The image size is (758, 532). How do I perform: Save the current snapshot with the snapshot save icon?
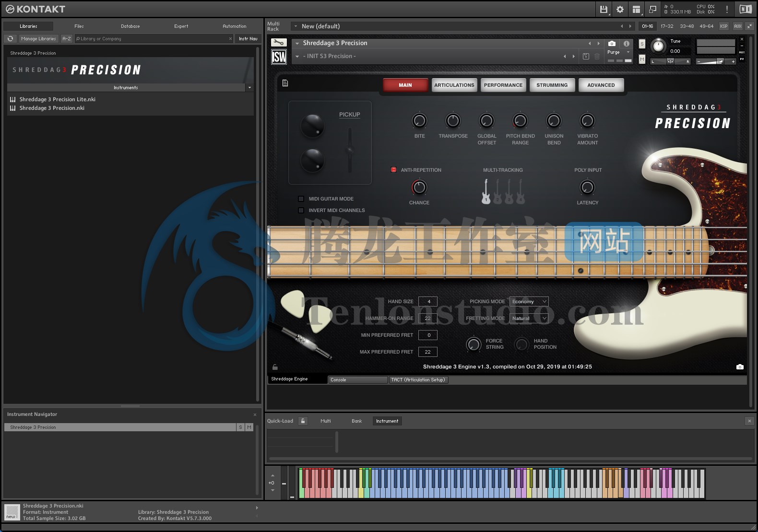point(586,56)
